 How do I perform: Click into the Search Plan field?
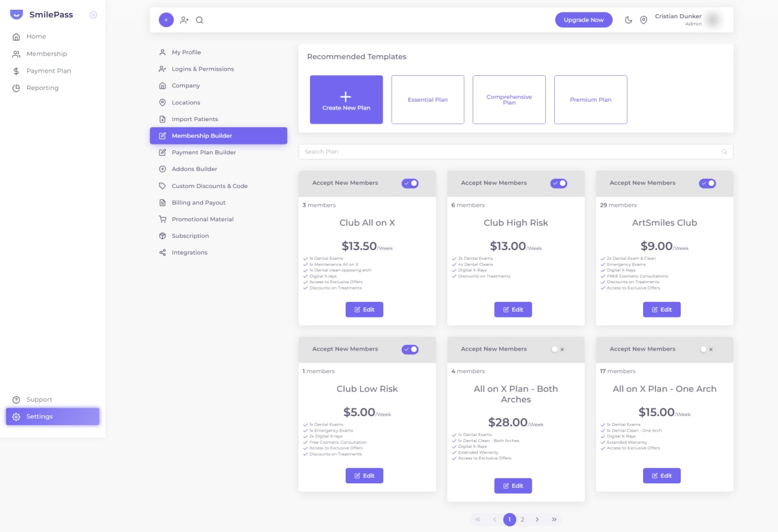pos(515,152)
